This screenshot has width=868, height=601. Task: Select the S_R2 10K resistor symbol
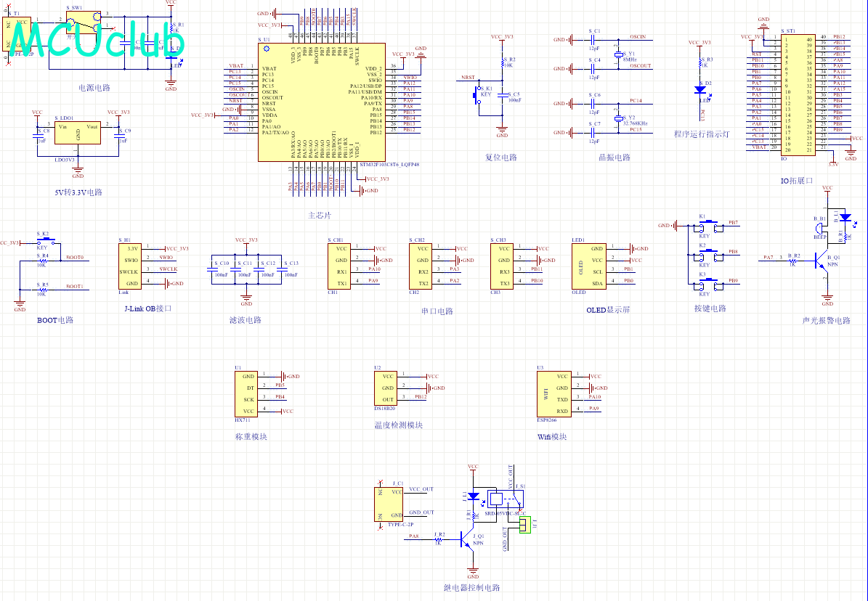tap(502, 62)
